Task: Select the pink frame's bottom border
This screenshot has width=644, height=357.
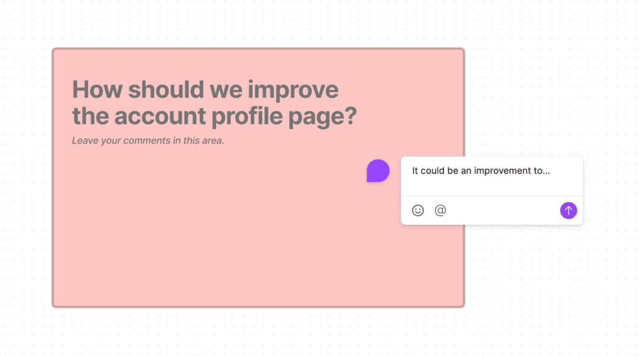Action: pyautogui.click(x=258, y=306)
